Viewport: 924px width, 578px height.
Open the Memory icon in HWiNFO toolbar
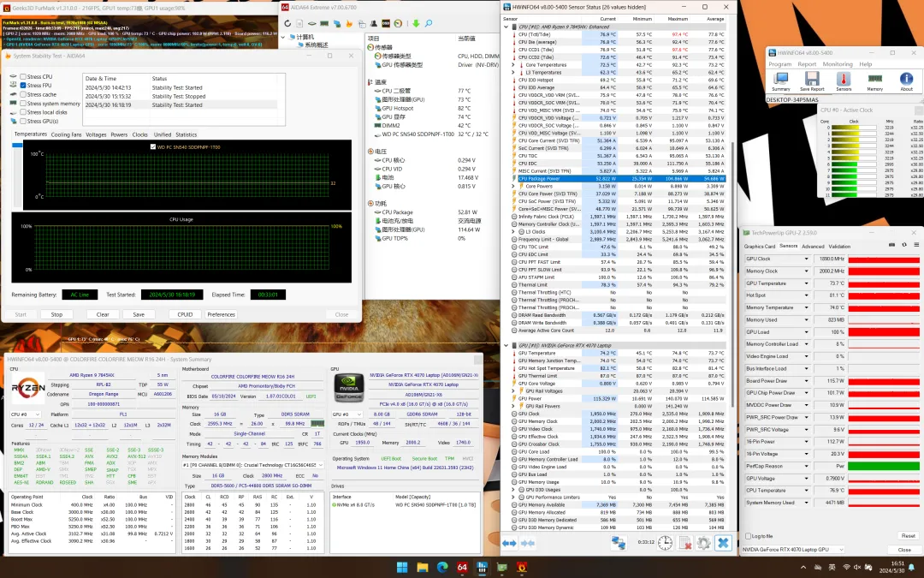tap(874, 80)
